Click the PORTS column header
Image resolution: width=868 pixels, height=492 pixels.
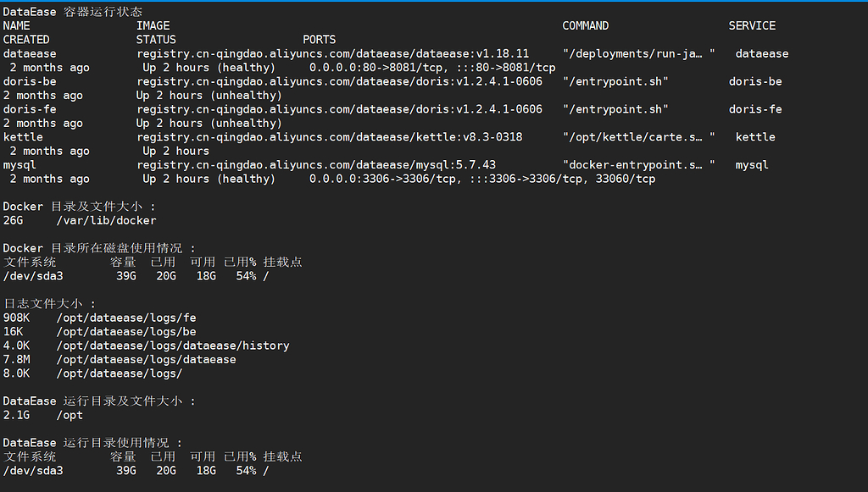tap(319, 40)
